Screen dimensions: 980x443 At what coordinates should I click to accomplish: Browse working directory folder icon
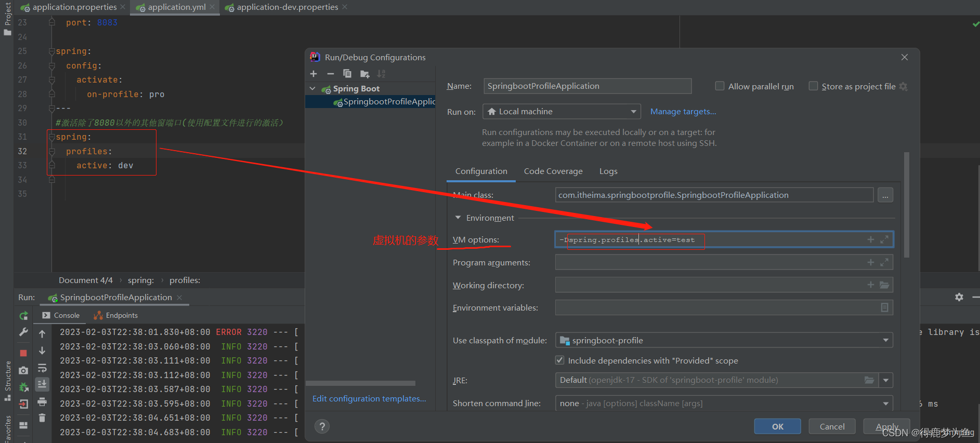(x=884, y=285)
